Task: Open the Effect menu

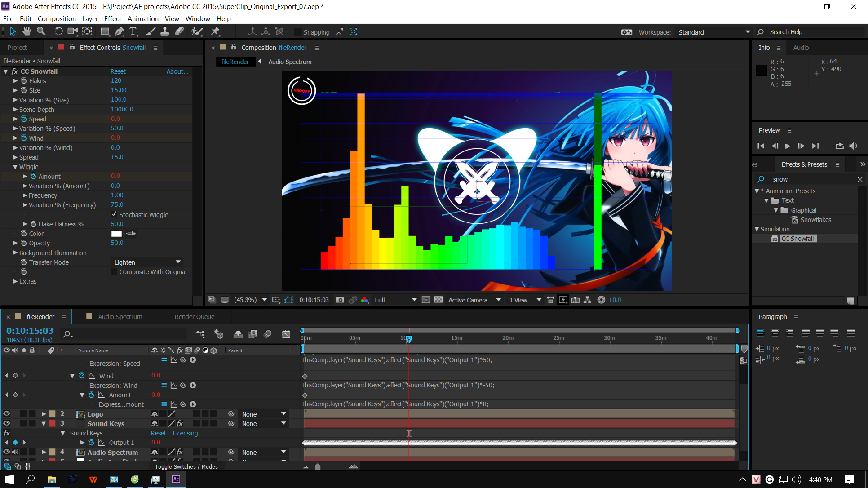Action: [x=112, y=18]
